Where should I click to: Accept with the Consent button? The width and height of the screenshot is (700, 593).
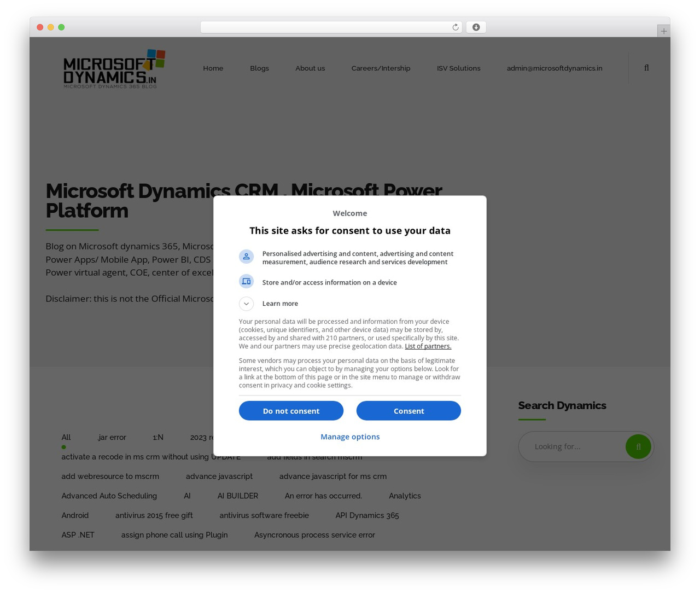(x=409, y=411)
